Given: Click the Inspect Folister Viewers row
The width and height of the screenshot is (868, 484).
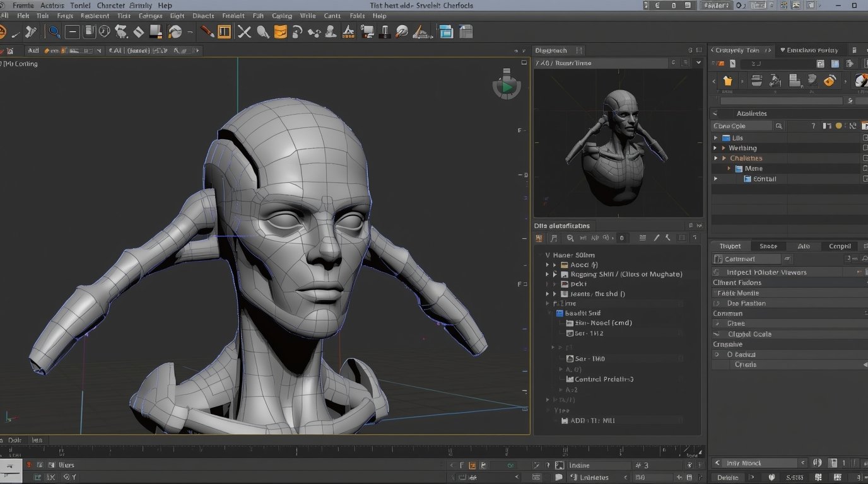Looking at the screenshot, I should coord(766,272).
